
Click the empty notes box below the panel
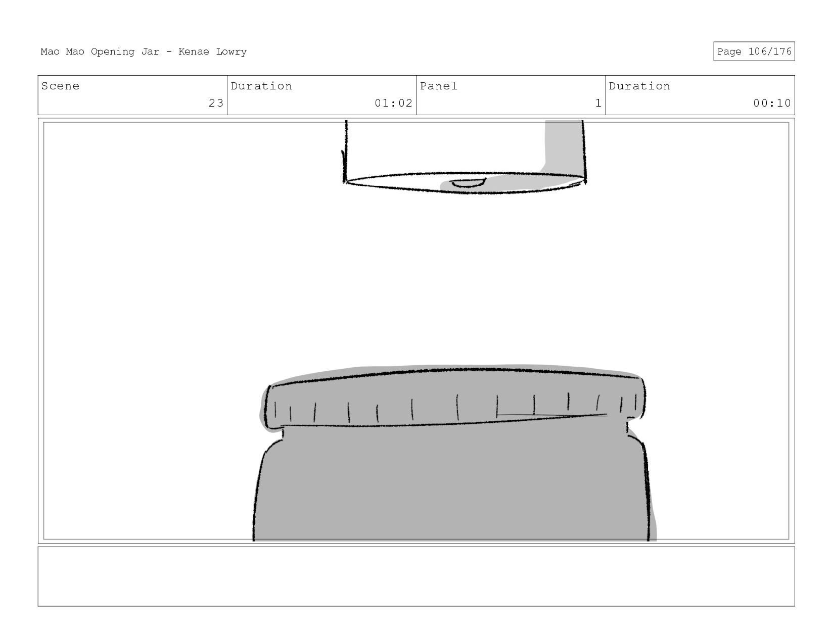pyautogui.click(x=416, y=576)
